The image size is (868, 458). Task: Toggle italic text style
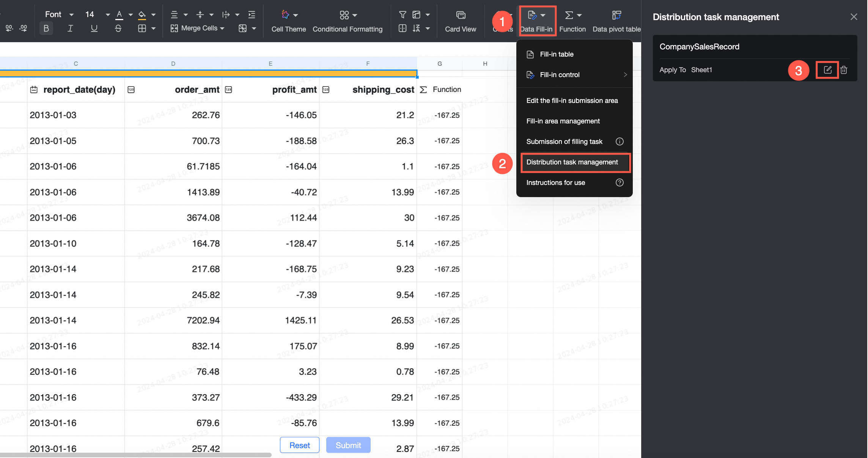70,28
